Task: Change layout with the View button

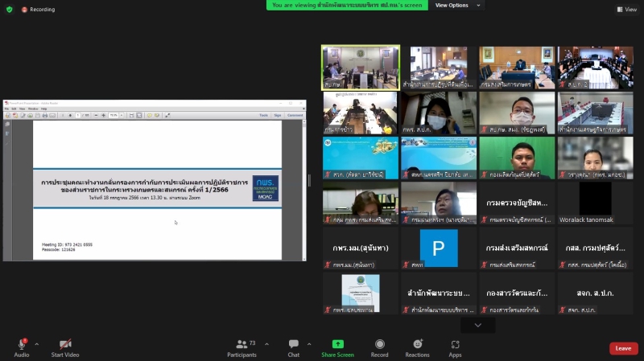Action: point(626,10)
